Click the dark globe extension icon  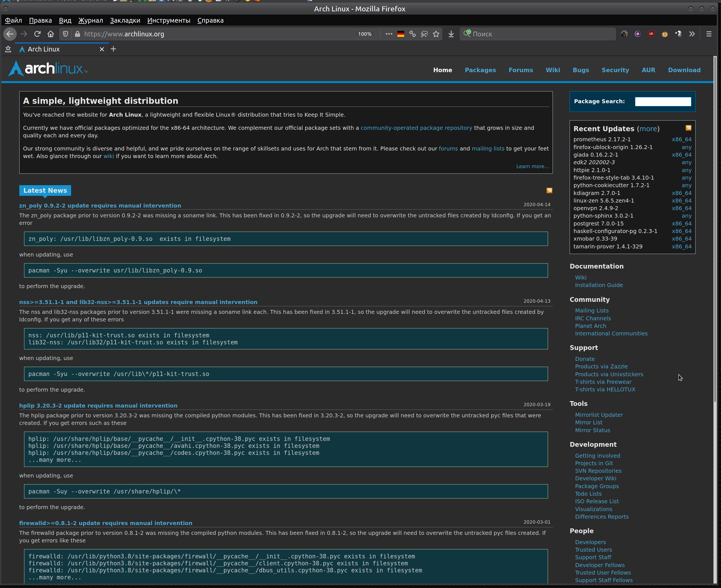pyautogui.click(x=624, y=34)
